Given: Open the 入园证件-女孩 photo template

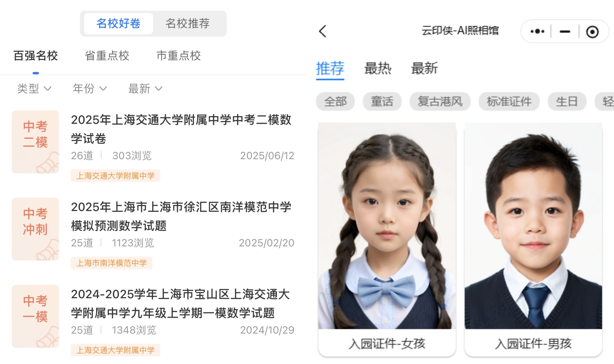Looking at the screenshot, I should (x=387, y=239).
